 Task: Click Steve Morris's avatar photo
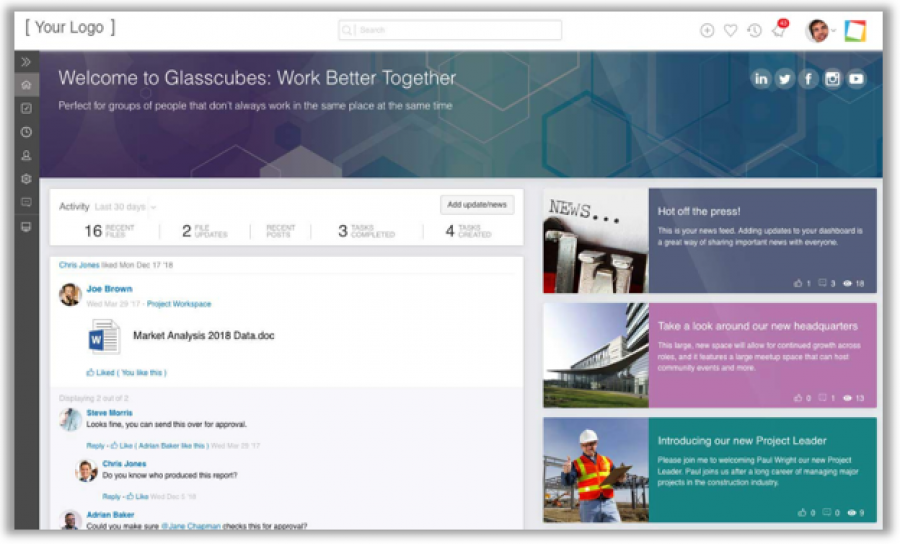[x=70, y=419]
